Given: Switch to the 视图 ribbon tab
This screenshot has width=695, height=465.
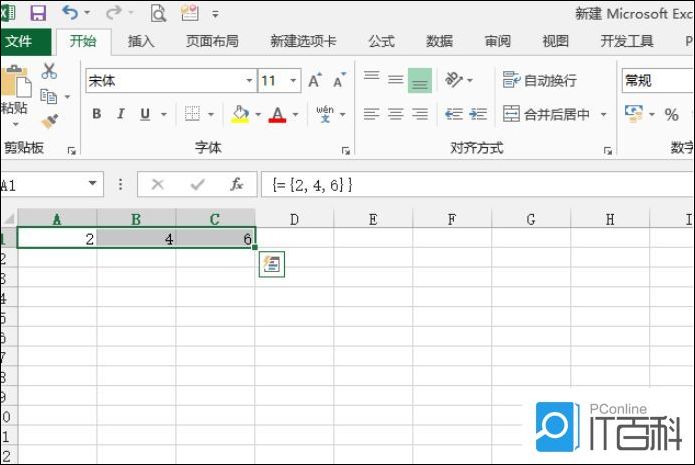Looking at the screenshot, I should [x=555, y=42].
